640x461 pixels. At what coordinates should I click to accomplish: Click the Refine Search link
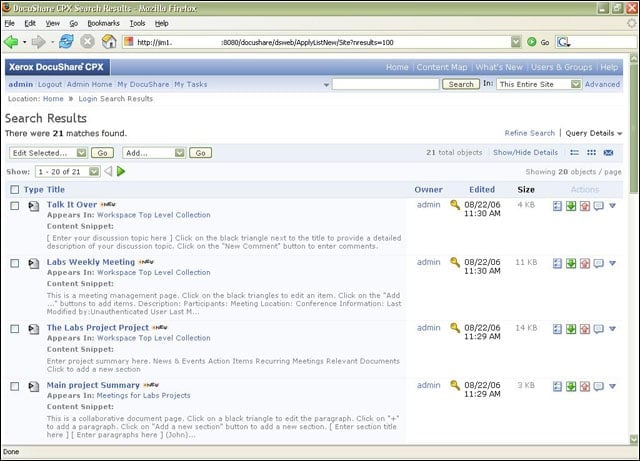coord(529,133)
